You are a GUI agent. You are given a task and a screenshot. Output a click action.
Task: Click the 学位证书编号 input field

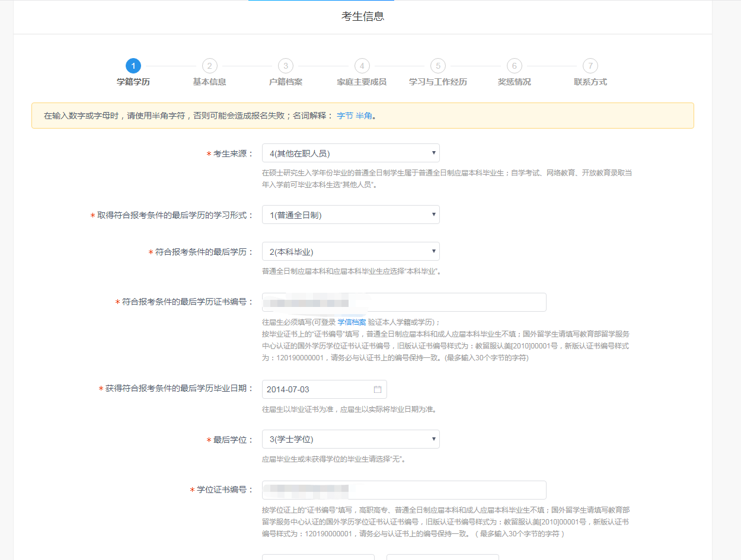point(404,490)
